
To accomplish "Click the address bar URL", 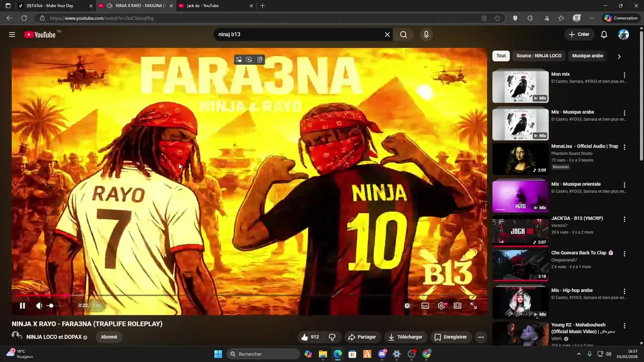I will tap(102, 18).
